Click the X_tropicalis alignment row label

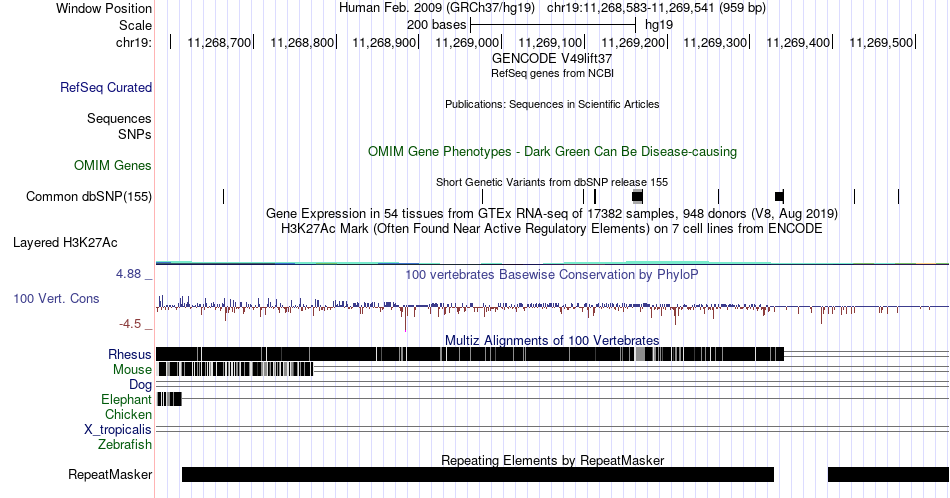tap(118, 430)
